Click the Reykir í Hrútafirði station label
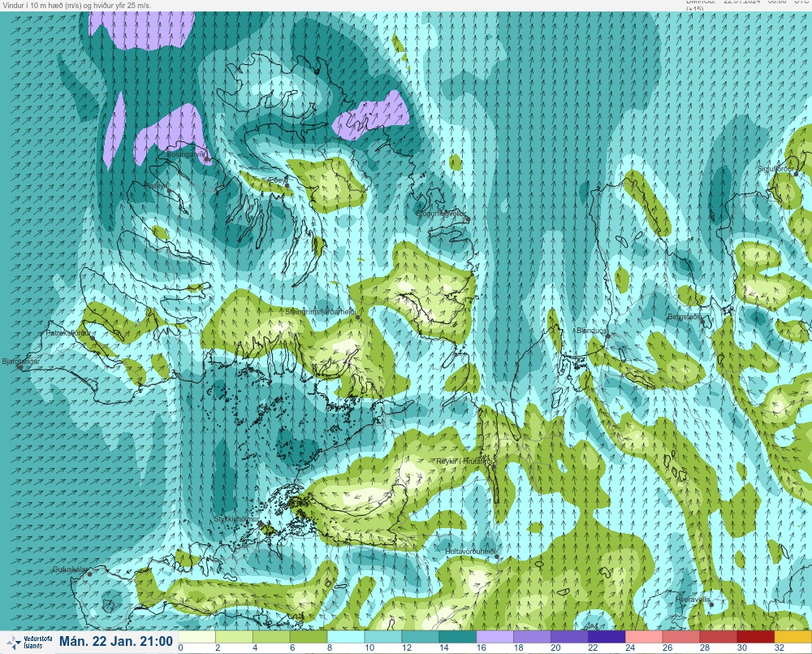 click(465, 461)
